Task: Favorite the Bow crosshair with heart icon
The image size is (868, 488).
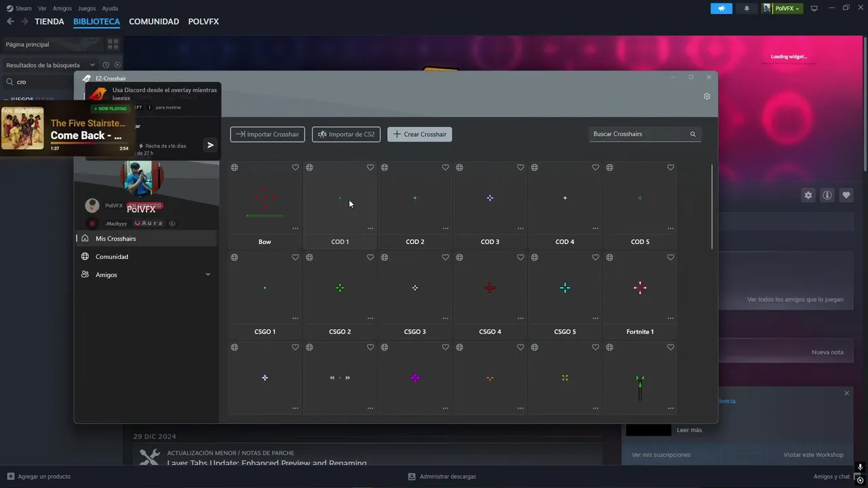Action: pos(295,167)
